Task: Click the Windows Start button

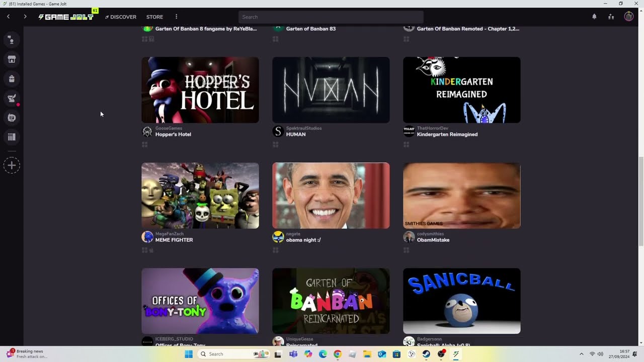Action: coord(189,354)
